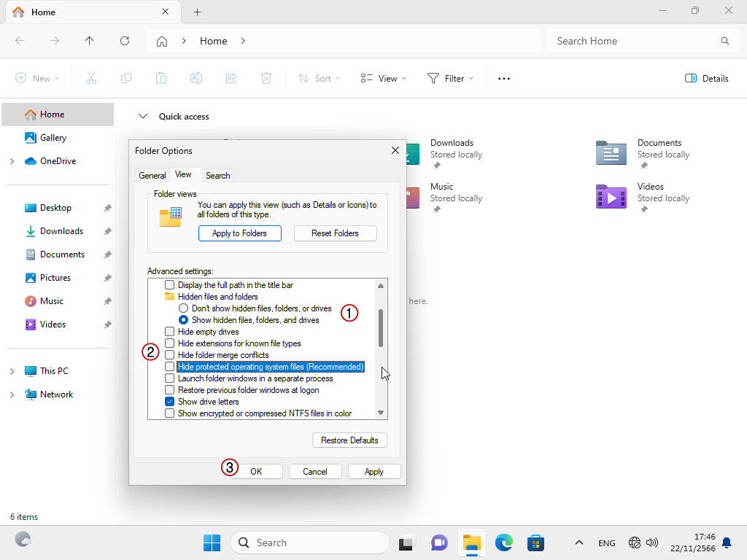Open Microsoft Edge from the taskbar
747x560 pixels.
pyautogui.click(x=504, y=542)
